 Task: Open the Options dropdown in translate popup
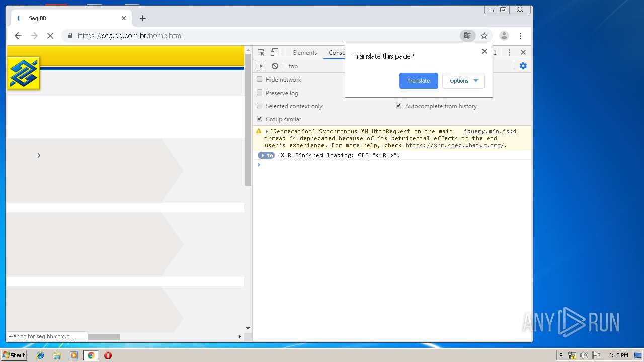[463, 81]
